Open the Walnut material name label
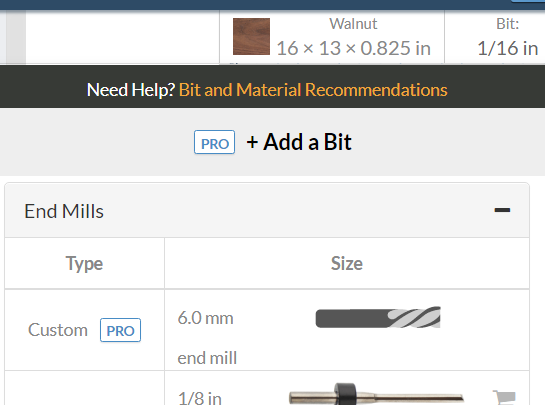 pyautogui.click(x=353, y=24)
